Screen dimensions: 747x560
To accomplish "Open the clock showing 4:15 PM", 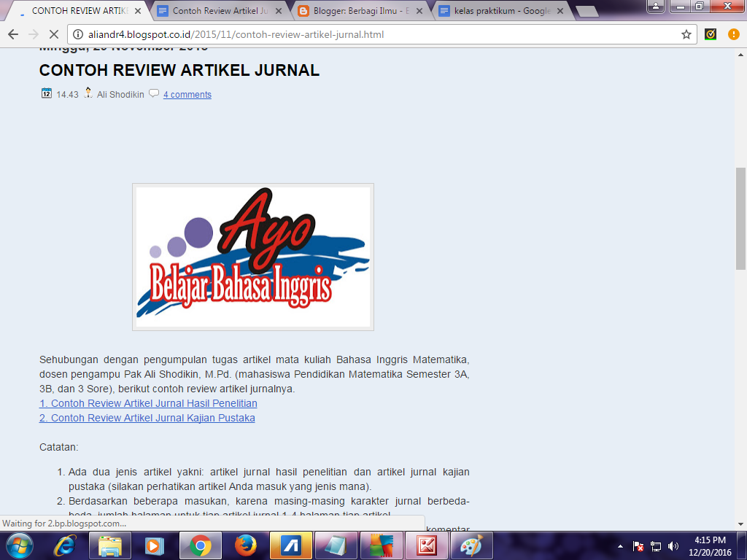I will [x=710, y=546].
